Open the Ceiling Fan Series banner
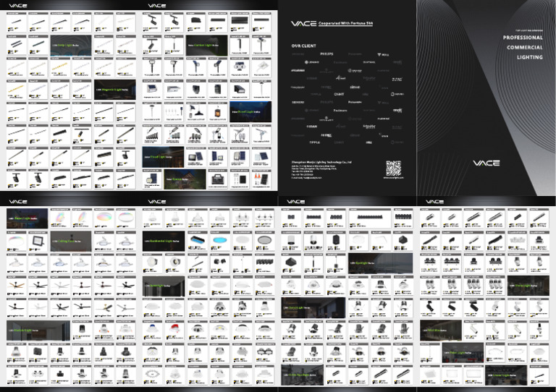The width and height of the screenshot is (556, 392). [70, 241]
